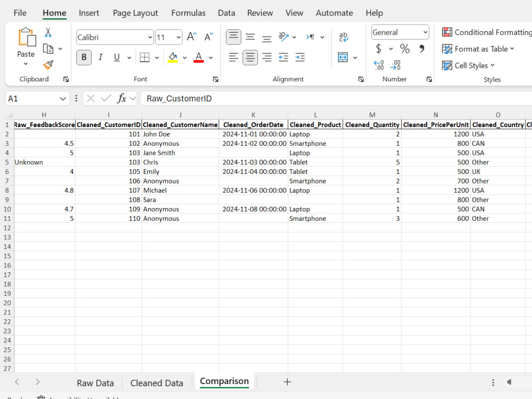Click the Paste clipboard icon
This screenshot has width=532, height=399.
tap(27, 37)
